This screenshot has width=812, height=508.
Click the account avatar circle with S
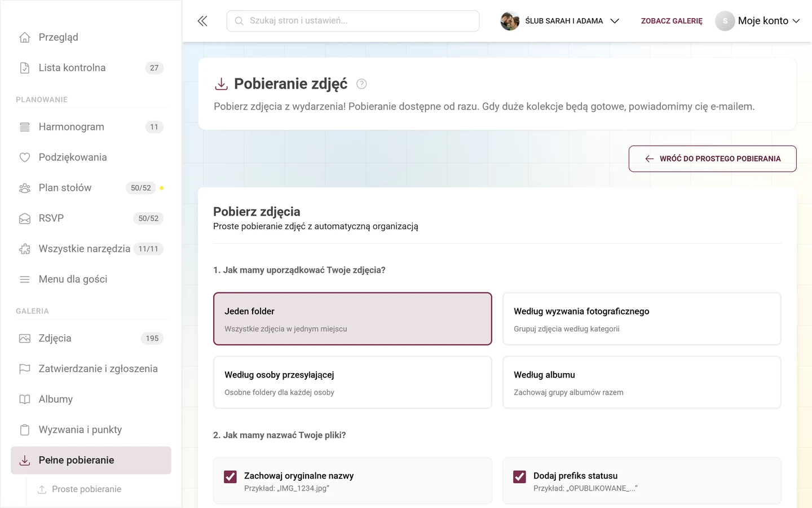coord(725,21)
